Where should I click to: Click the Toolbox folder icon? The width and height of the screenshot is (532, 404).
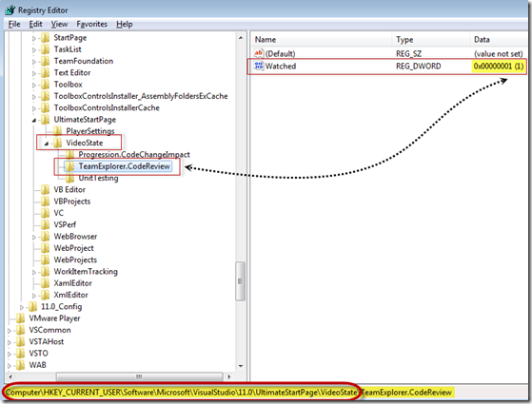tap(45, 85)
